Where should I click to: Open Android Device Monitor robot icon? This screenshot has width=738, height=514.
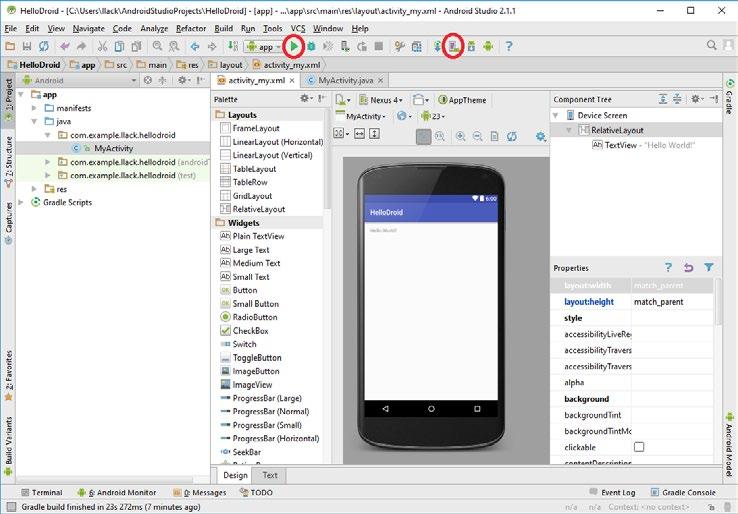coord(488,46)
